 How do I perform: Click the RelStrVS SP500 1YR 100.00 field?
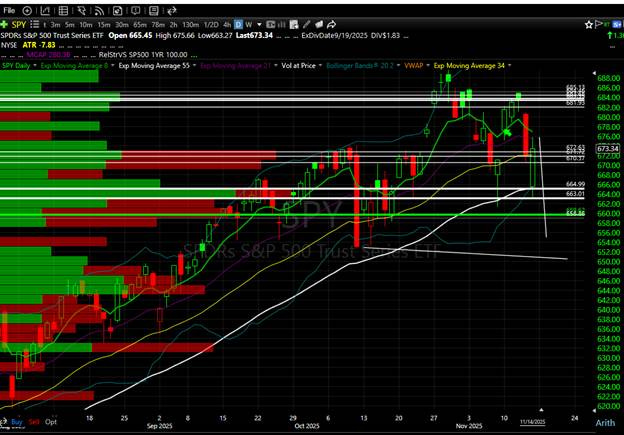pos(143,55)
